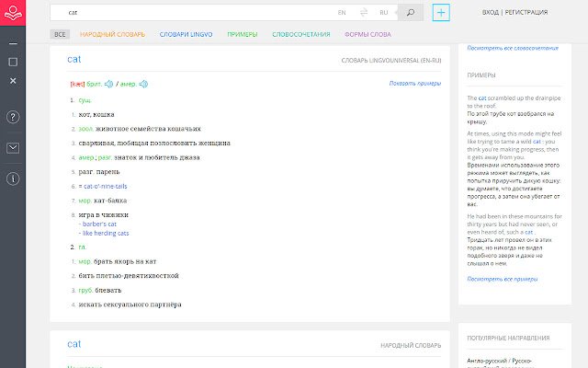
Task: Click the 'гл.' part-of-speech label
Action: 82,247
